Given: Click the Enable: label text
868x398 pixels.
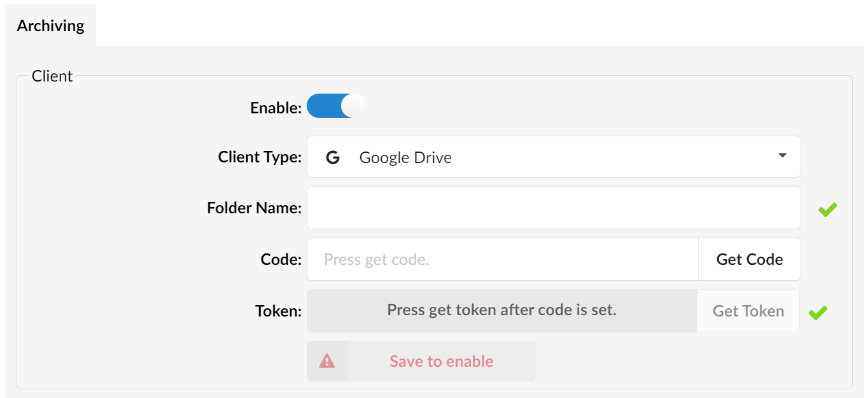Looking at the screenshot, I should (276, 108).
